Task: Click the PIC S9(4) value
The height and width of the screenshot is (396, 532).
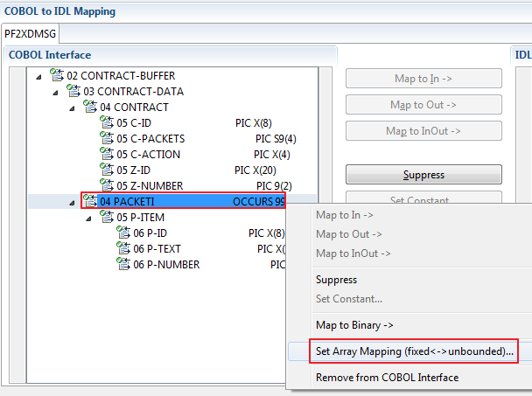Action: coord(276,138)
